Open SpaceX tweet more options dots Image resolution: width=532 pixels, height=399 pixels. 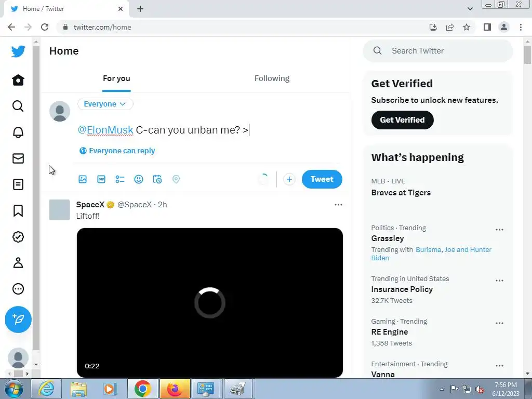pyautogui.click(x=338, y=205)
